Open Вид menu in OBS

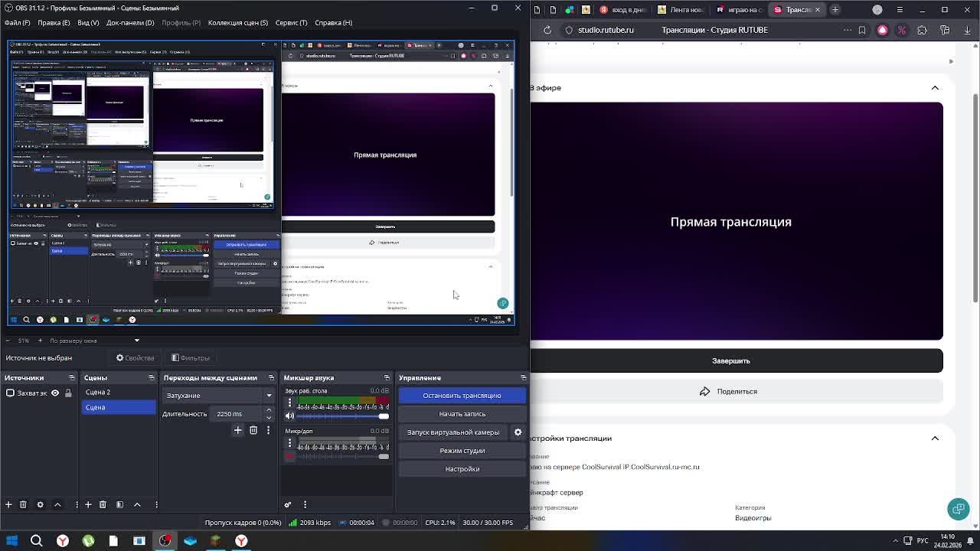[88, 22]
